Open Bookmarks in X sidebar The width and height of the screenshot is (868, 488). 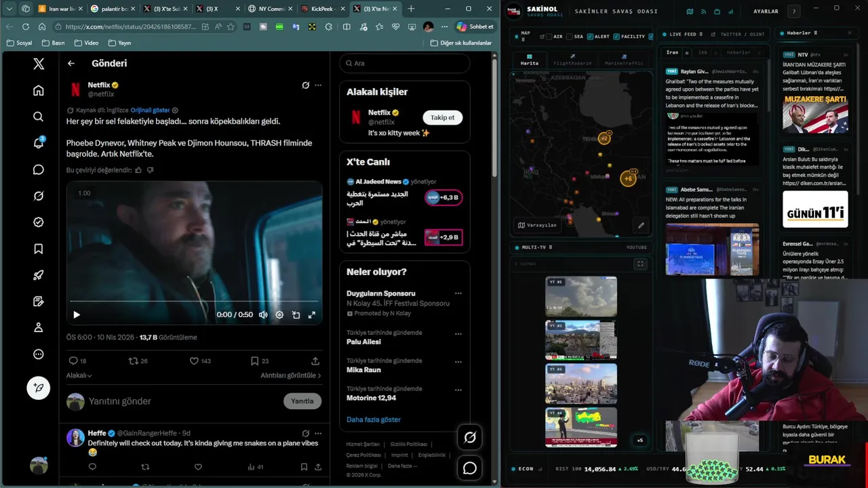[39, 249]
